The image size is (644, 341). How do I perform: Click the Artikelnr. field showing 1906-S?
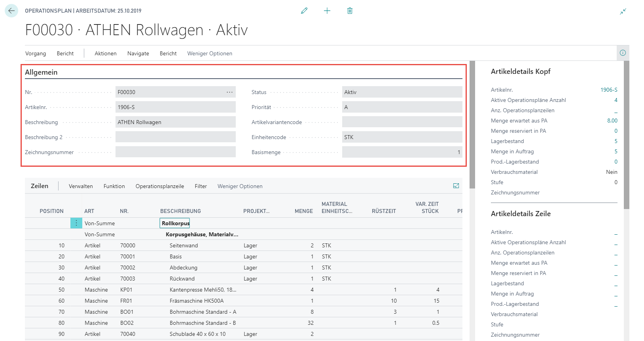[x=176, y=107]
